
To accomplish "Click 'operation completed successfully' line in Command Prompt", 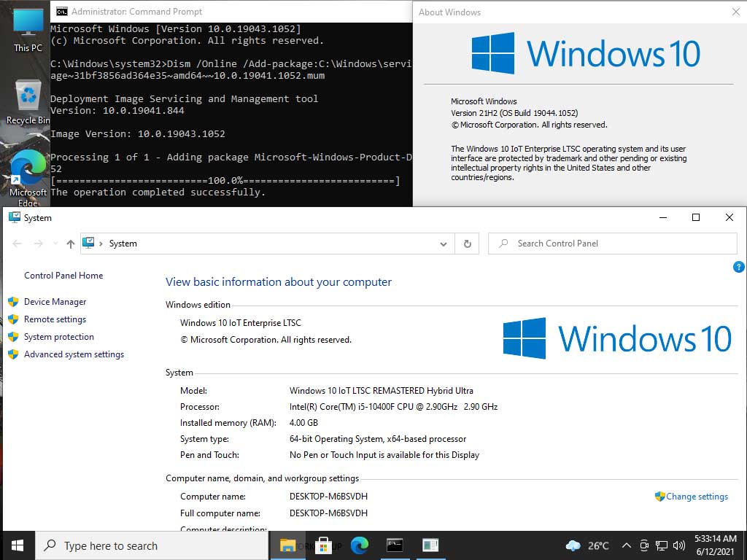I will (158, 192).
